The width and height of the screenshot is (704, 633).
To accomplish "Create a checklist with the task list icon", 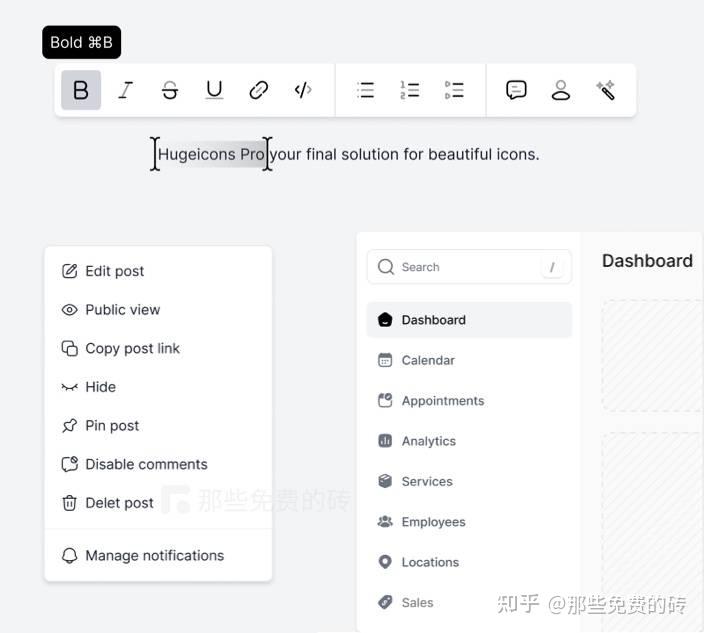I will click(454, 90).
